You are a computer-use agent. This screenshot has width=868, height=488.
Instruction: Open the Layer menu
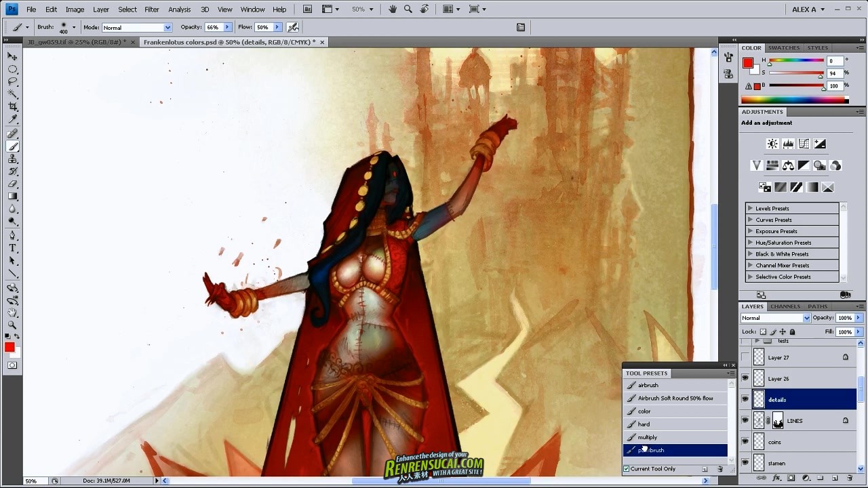(x=101, y=9)
